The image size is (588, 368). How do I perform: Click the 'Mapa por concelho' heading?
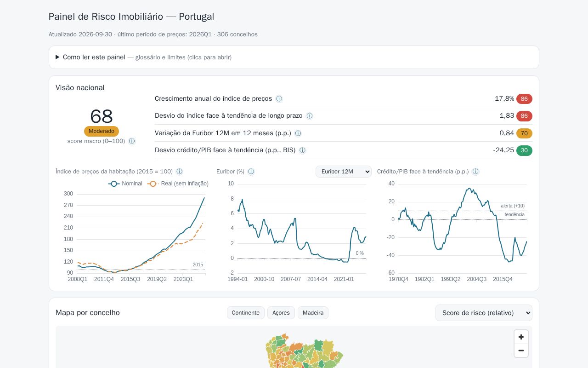tap(88, 313)
